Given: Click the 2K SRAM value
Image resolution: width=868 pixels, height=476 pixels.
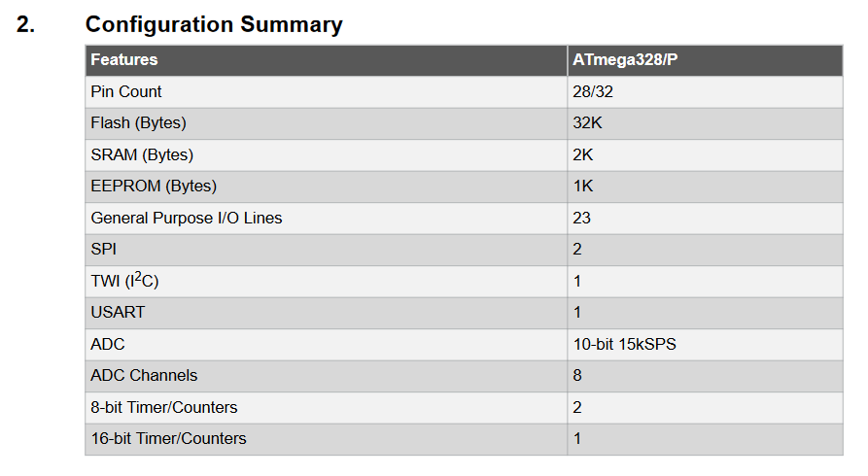Looking at the screenshot, I should click(583, 155).
